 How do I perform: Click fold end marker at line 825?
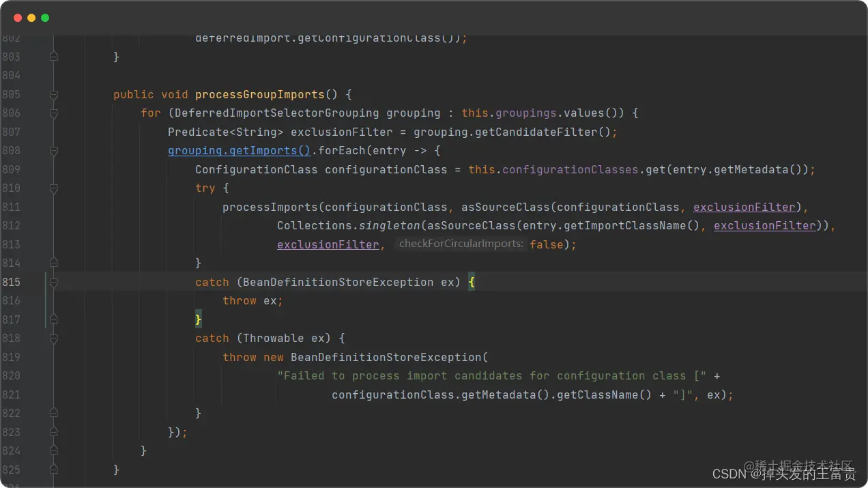54,470
